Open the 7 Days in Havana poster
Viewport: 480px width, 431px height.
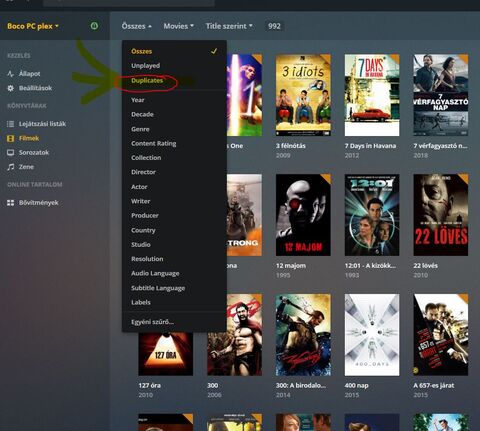click(372, 95)
